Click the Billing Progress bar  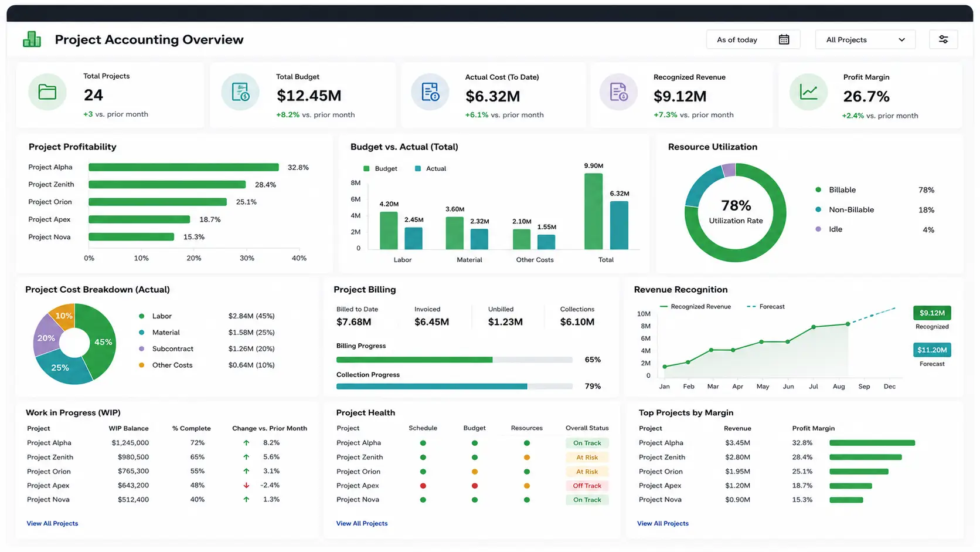pos(454,360)
